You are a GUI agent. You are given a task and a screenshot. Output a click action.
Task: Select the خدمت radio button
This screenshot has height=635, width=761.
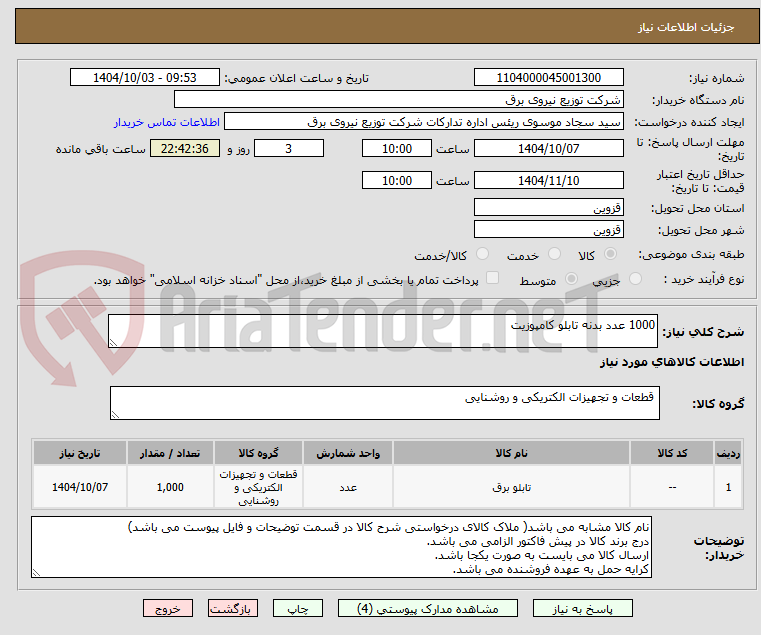tap(554, 254)
